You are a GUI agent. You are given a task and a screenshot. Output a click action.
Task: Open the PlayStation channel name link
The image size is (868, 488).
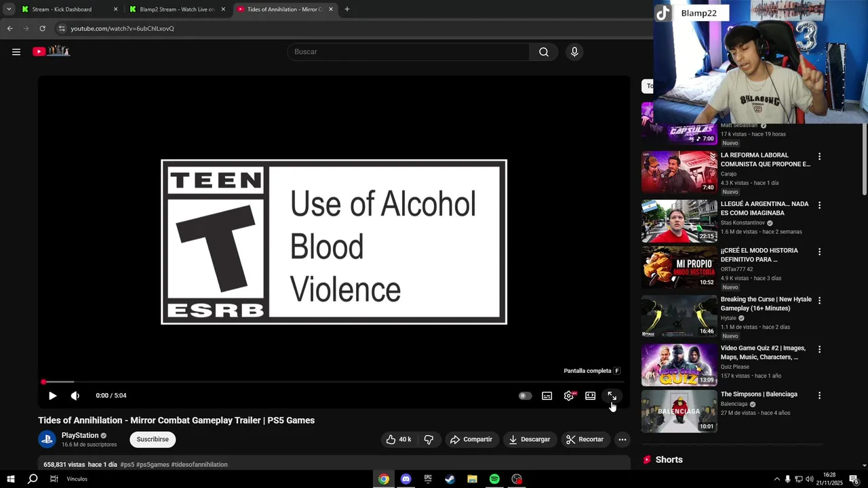coord(80,436)
